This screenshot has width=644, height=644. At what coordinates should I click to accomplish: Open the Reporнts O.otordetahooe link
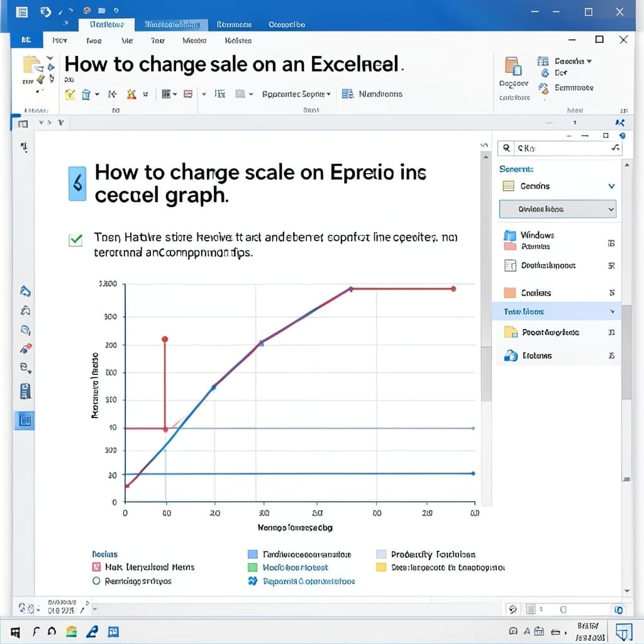(309, 581)
